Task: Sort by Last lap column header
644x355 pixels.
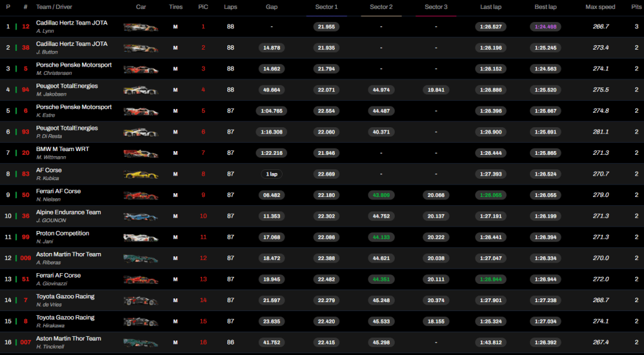Action: pyautogui.click(x=491, y=7)
